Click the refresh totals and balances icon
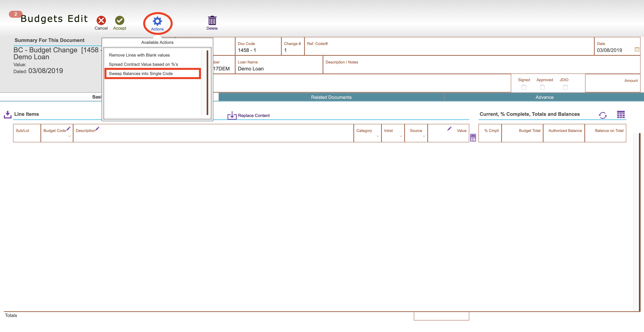Viewport: 644px width, 332px height. click(603, 115)
